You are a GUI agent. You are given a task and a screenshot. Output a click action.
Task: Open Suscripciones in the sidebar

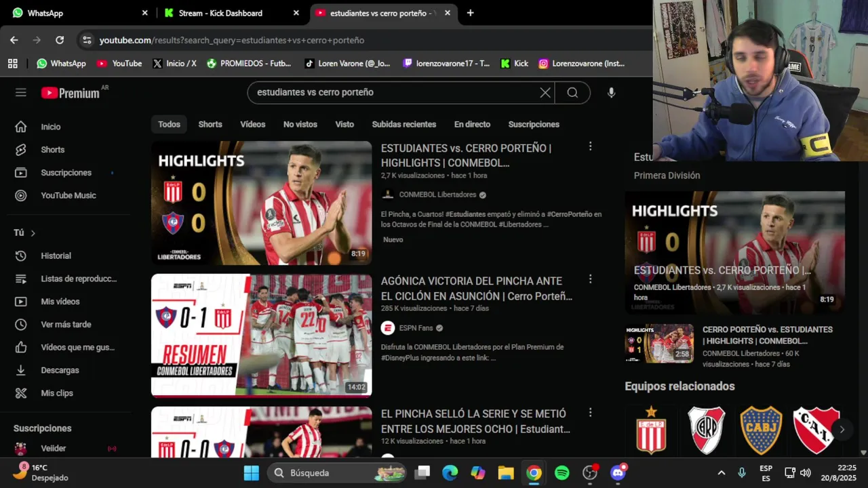(65, 173)
